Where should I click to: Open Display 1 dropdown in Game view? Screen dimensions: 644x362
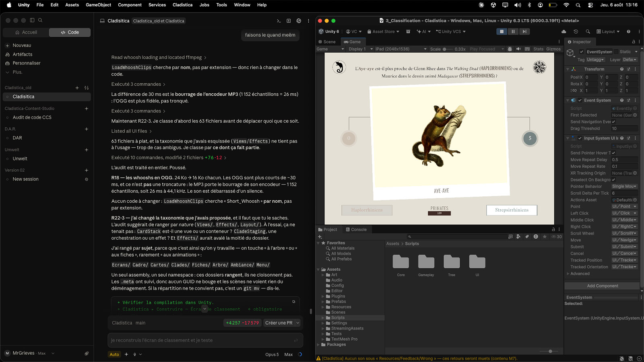tap(360, 49)
